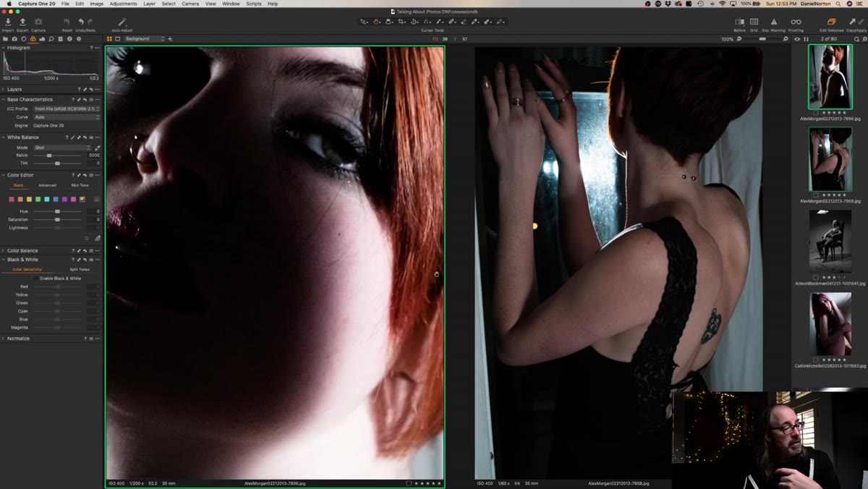This screenshot has width=868, height=489.
Task: Select the Rotate cursor tool
Action: click(414, 22)
